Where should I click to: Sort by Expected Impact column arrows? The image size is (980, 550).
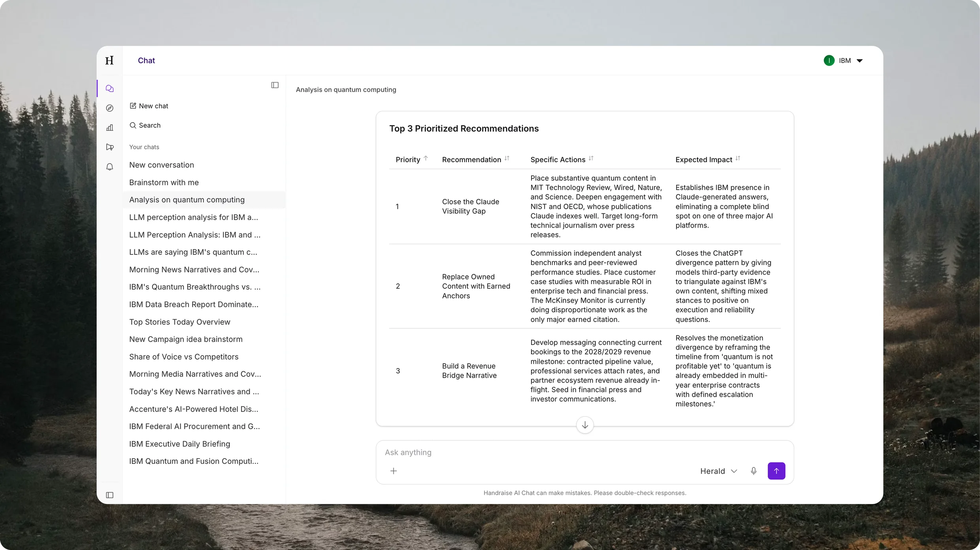[738, 158]
